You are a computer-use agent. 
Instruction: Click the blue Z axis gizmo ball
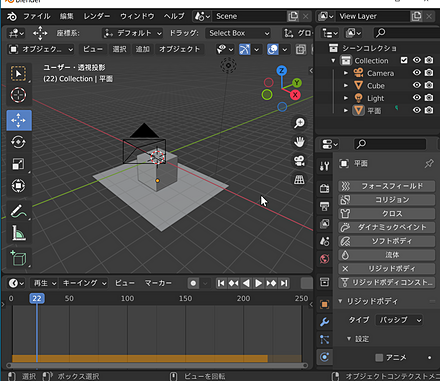tap(282, 71)
